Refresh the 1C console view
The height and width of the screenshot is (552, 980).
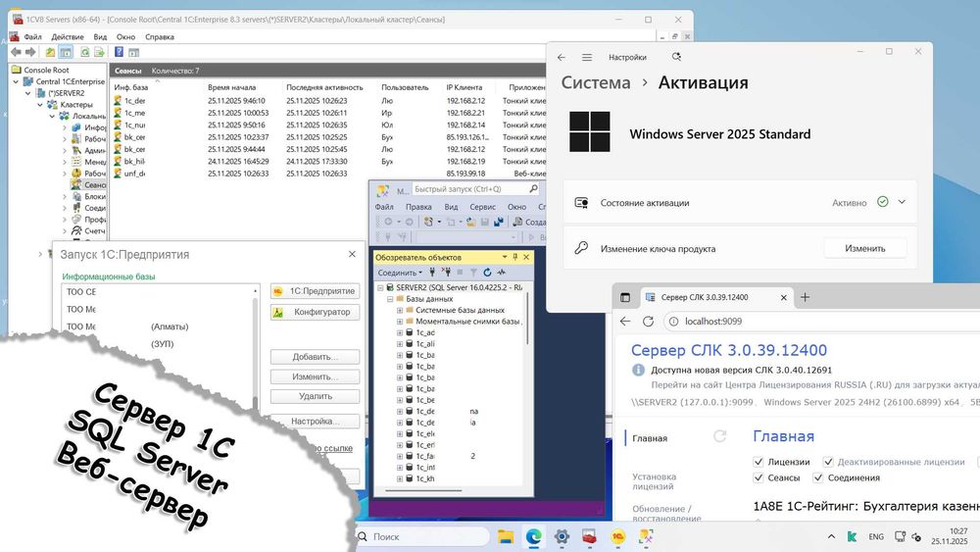[x=84, y=53]
